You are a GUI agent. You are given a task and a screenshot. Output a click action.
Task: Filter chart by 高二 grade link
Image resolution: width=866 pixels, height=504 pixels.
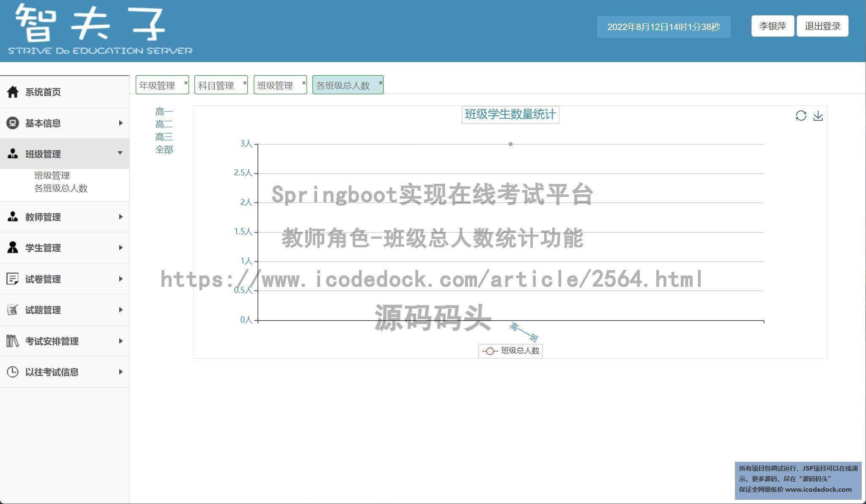click(x=164, y=124)
